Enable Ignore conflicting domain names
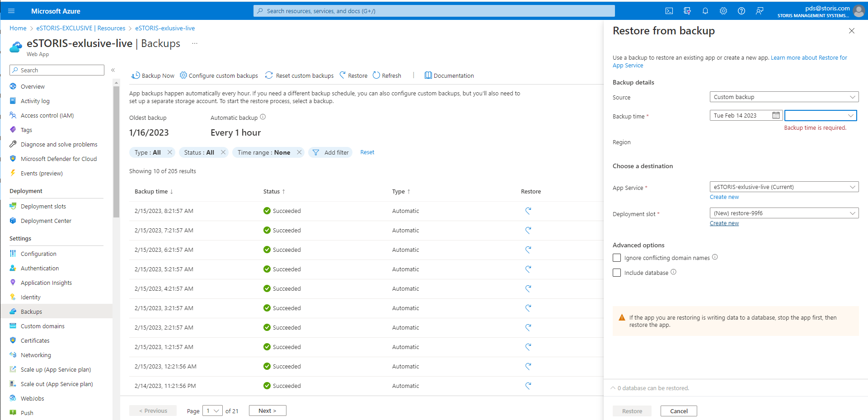Viewport: 868px width, 420px height. tap(617, 258)
